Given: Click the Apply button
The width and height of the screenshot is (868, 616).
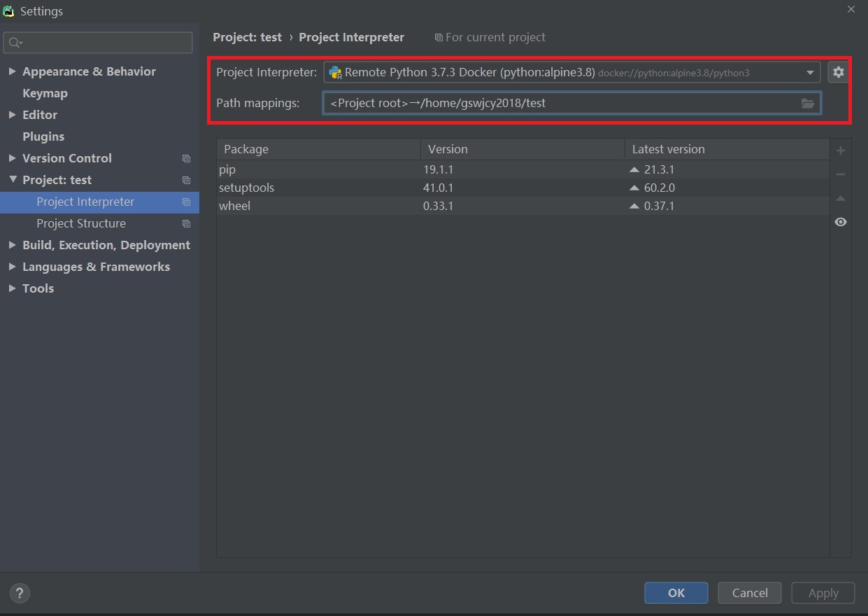Looking at the screenshot, I should point(823,593).
